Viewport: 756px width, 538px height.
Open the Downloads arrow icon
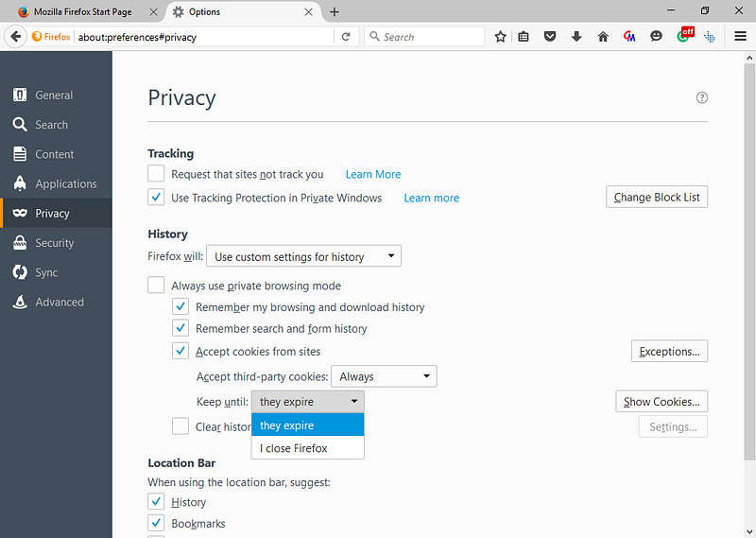pos(576,37)
